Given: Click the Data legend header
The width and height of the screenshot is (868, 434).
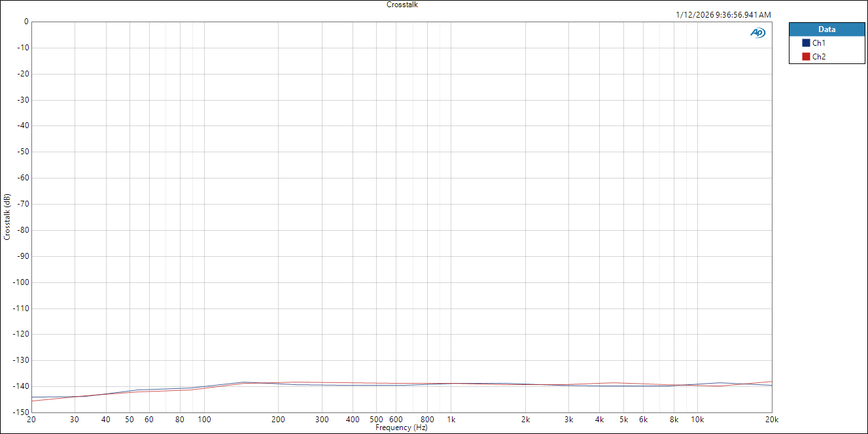Looking at the screenshot, I should click(827, 29).
